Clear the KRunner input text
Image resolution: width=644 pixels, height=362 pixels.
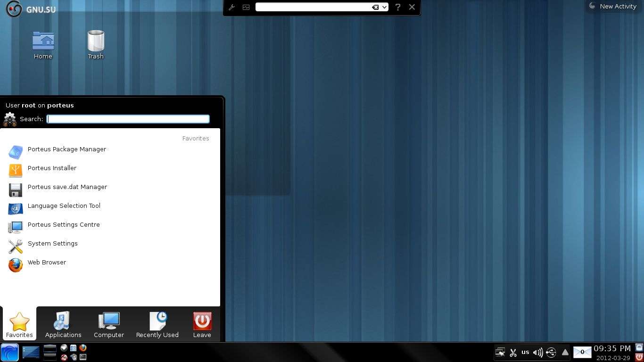tap(375, 7)
